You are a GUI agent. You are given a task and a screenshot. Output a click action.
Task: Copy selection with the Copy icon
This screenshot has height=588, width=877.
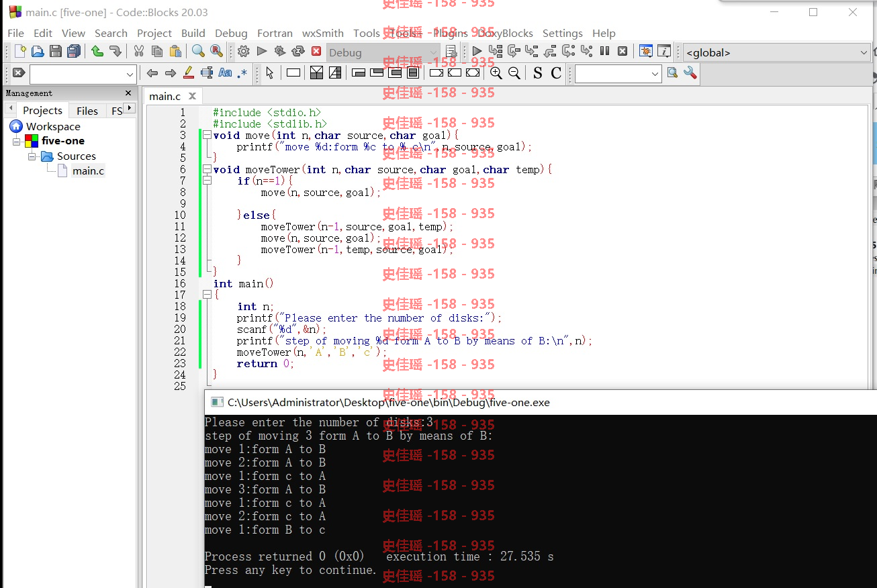pos(157,51)
